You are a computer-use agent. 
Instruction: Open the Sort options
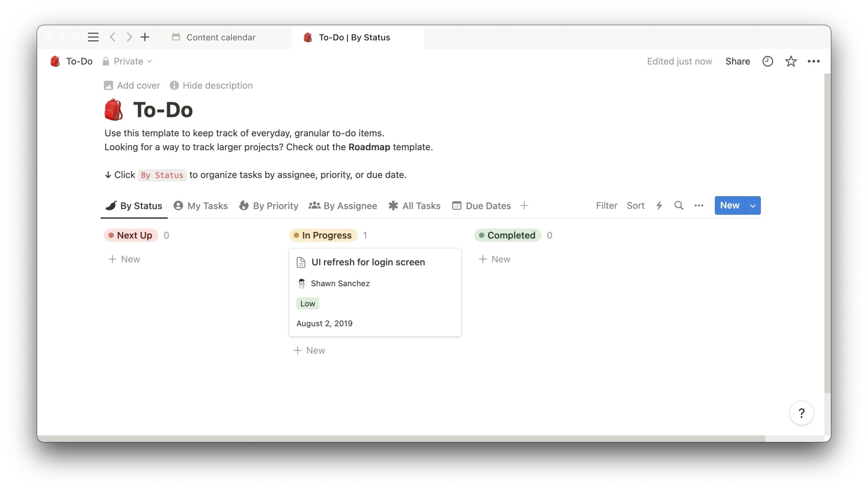[636, 205]
